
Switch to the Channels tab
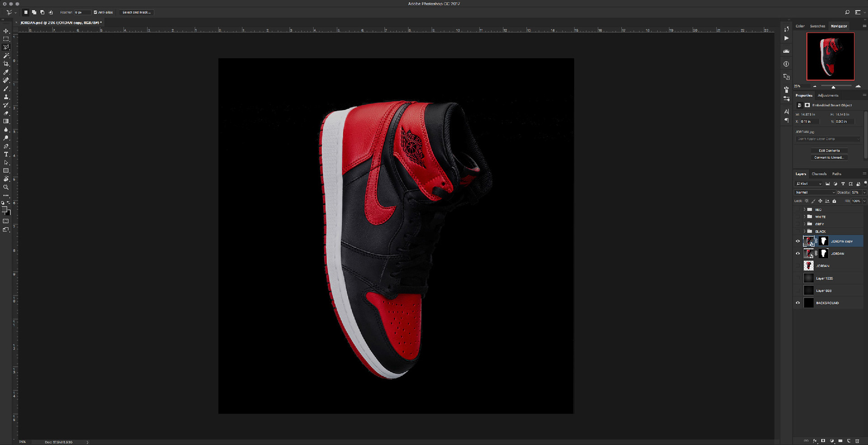click(819, 174)
